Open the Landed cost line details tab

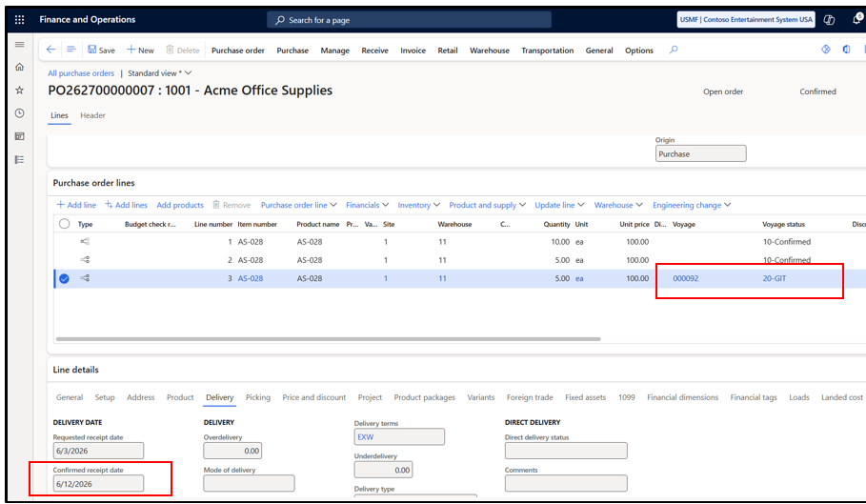click(841, 397)
